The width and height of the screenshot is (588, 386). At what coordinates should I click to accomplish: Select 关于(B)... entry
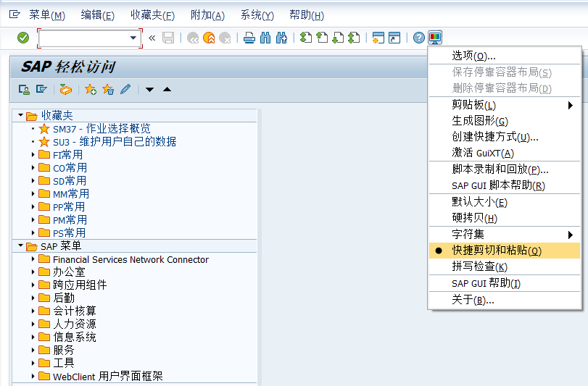pos(505,300)
